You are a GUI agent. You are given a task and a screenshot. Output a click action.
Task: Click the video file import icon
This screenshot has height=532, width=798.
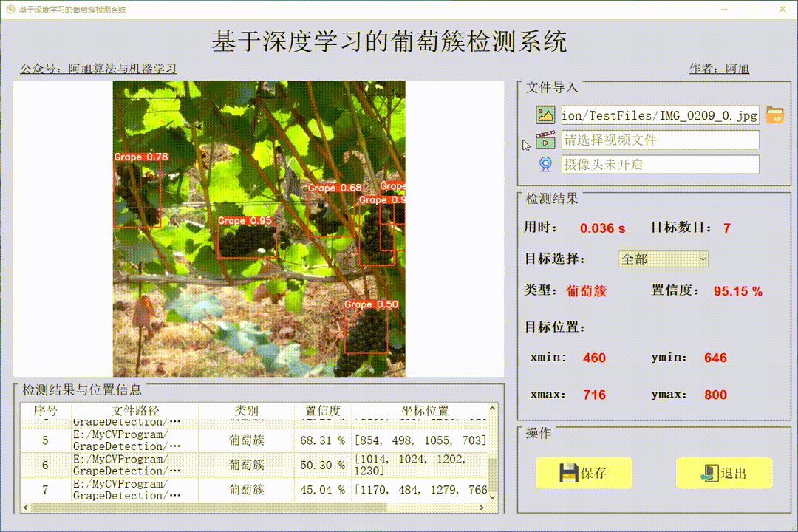point(545,140)
